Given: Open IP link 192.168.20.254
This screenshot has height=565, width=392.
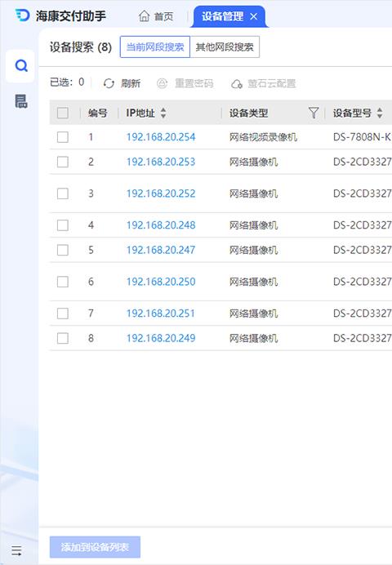Looking at the screenshot, I should 161,137.
